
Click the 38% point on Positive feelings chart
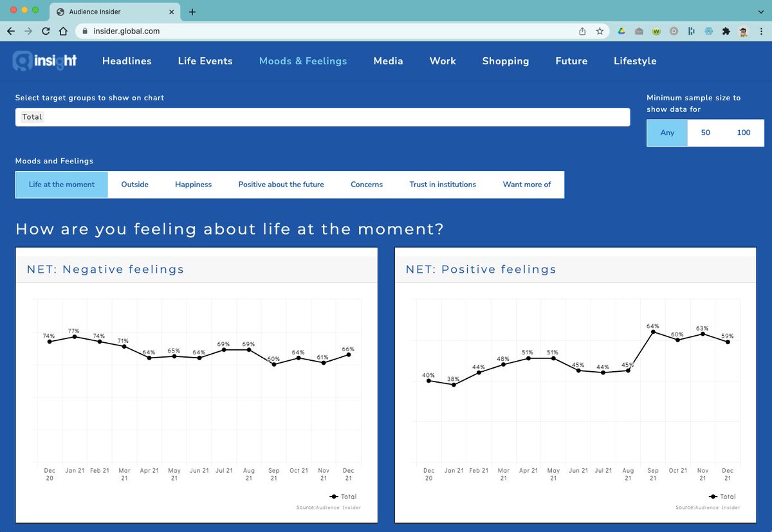tap(454, 385)
